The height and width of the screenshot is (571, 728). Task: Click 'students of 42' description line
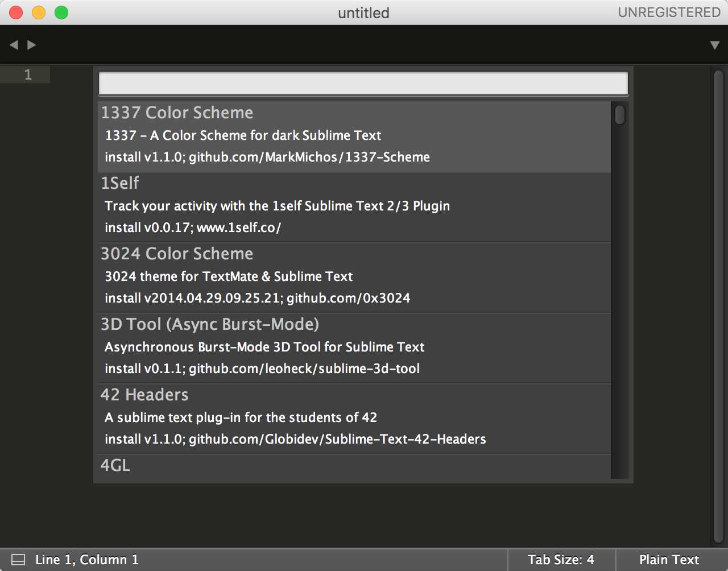[x=241, y=417]
